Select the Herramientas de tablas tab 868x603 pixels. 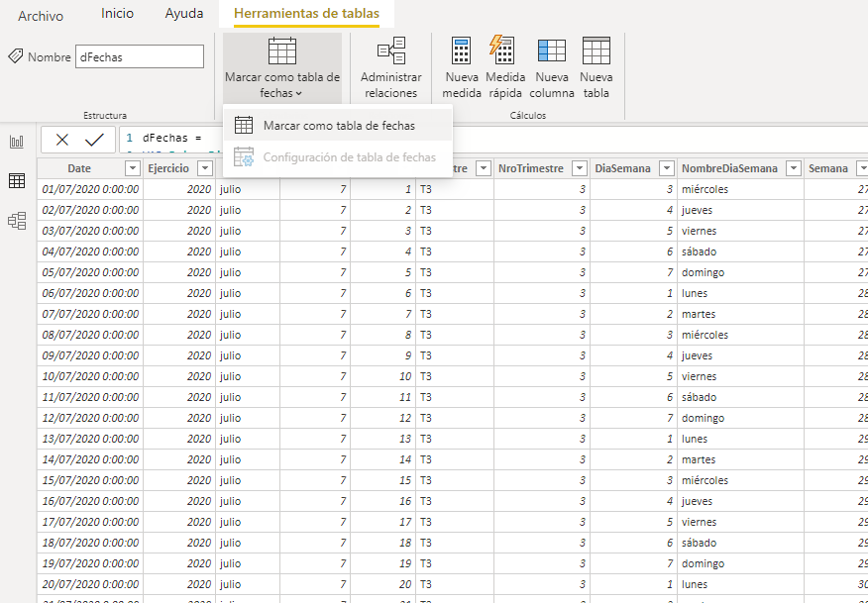coord(307,13)
